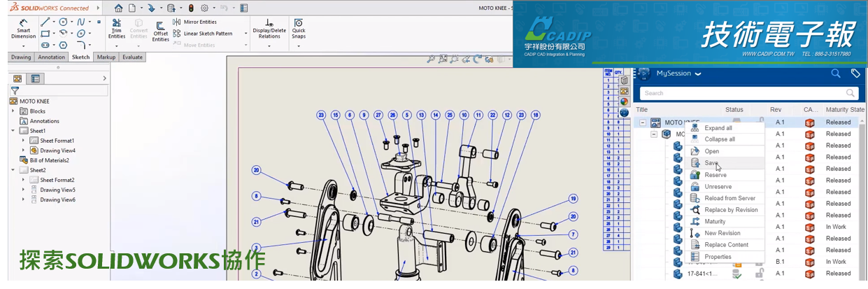Select the Smart Dimension tool

pos(23,29)
